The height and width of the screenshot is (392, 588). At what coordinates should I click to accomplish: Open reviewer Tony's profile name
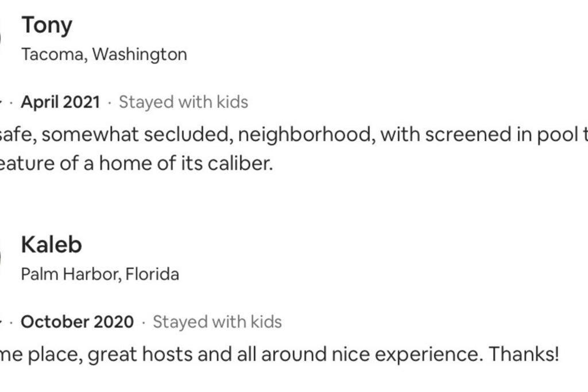click(47, 25)
